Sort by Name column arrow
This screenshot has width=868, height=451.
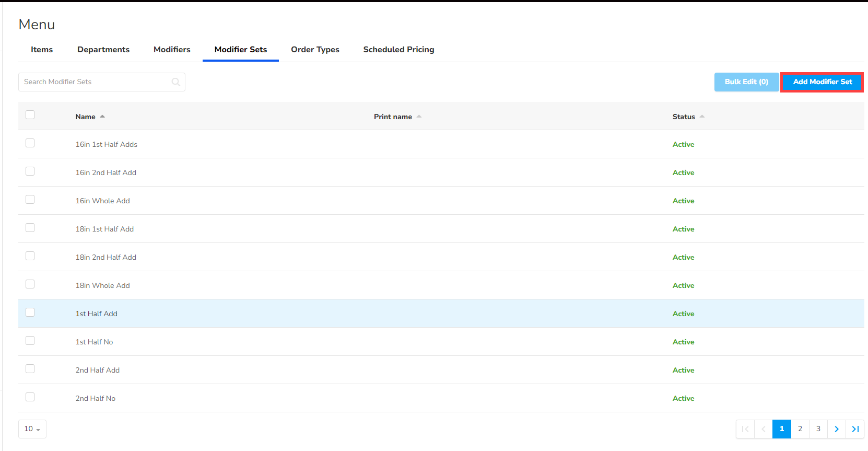(102, 117)
